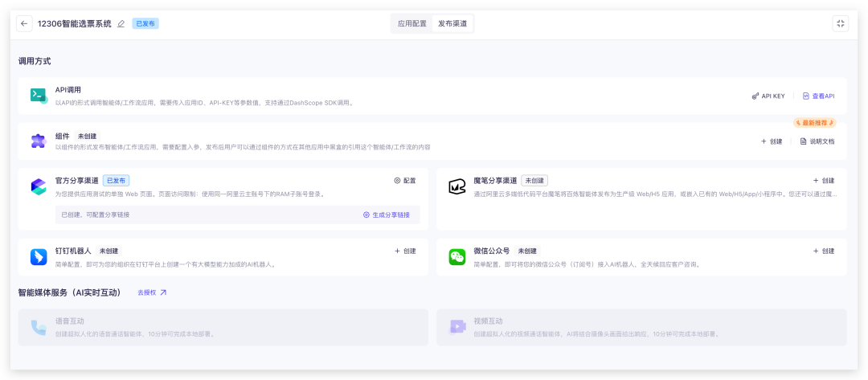868x380 pixels.
Task: Click the 已发布 status badge beside app name
Action: pyautogui.click(x=145, y=24)
